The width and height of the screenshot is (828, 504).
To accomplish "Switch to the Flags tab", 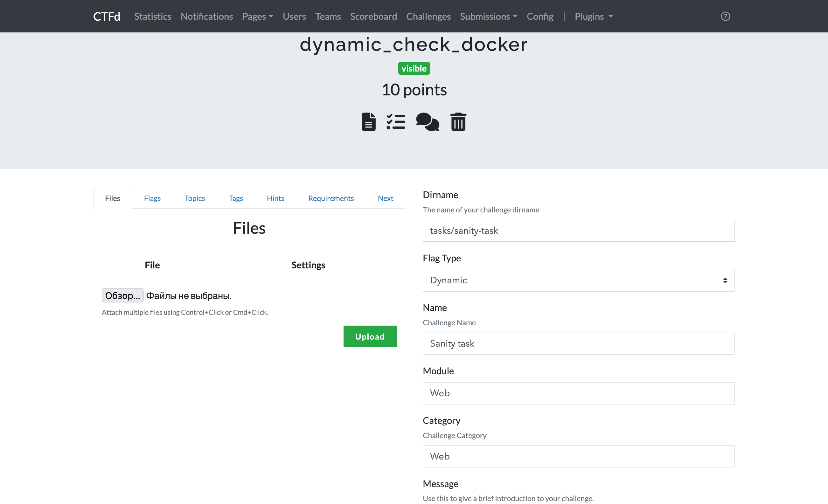I will pos(152,198).
